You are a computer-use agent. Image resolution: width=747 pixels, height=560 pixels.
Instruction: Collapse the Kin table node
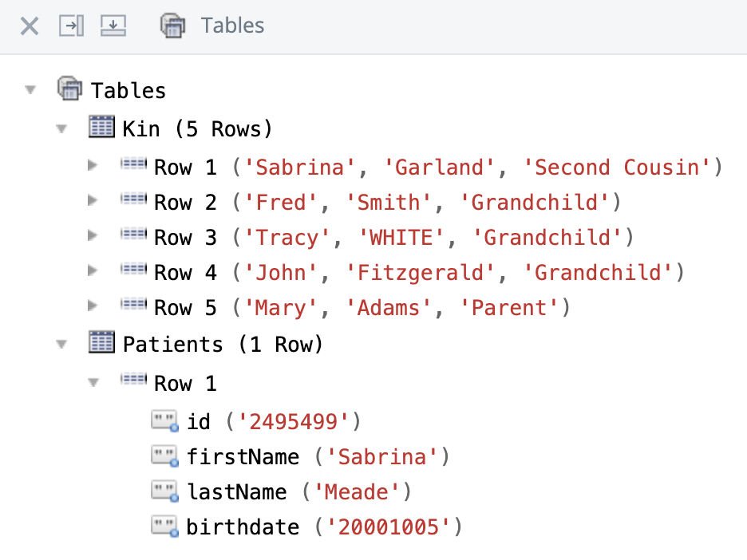click(x=62, y=128)
